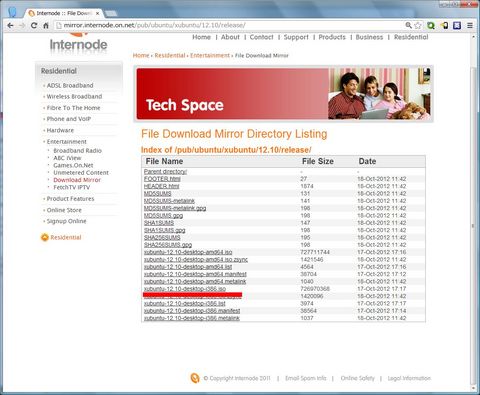Screen dimensions: 480x395
Task: Download xubuntu-12.10-desktop-i386.list
Action: click(184, 303)
